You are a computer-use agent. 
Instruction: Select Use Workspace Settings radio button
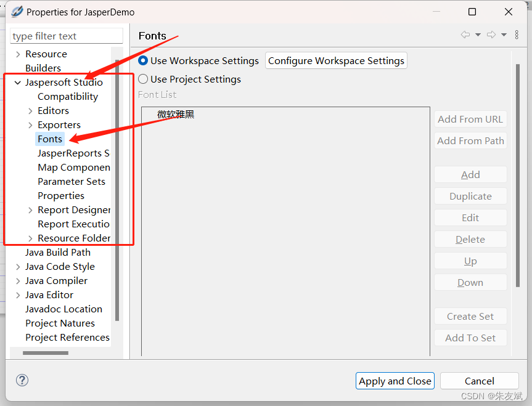(143, 60)
